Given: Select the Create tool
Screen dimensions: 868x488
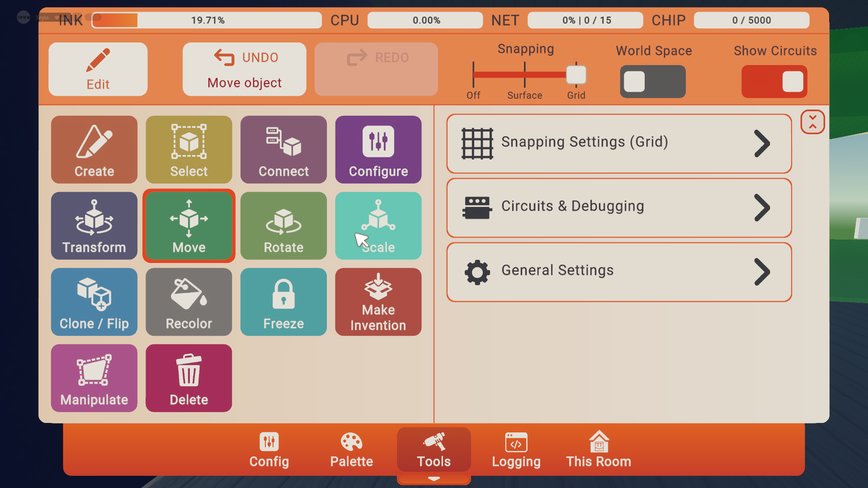Looking at the screenshot, I should 94,150.
